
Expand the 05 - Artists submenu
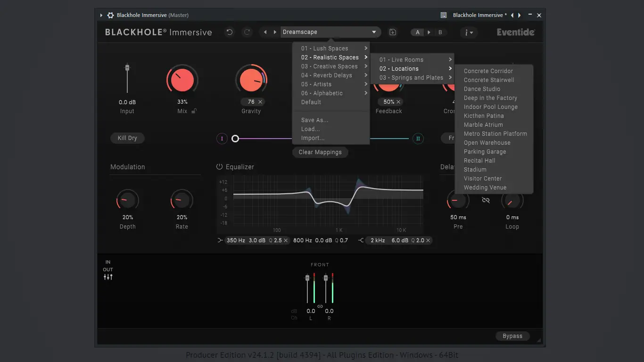331,84
